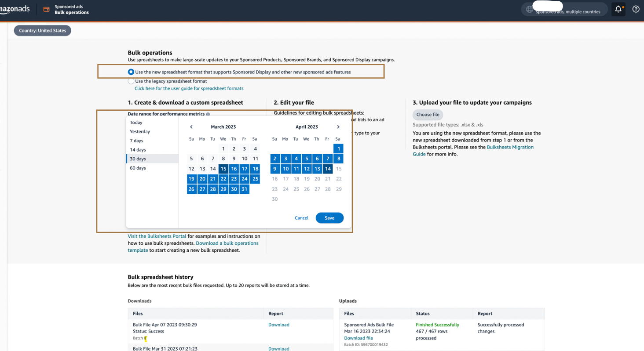The width and height of the screenshot is (644, 351).
Task: Click the info icon beside performance metrics
Action: click(208, 114)
